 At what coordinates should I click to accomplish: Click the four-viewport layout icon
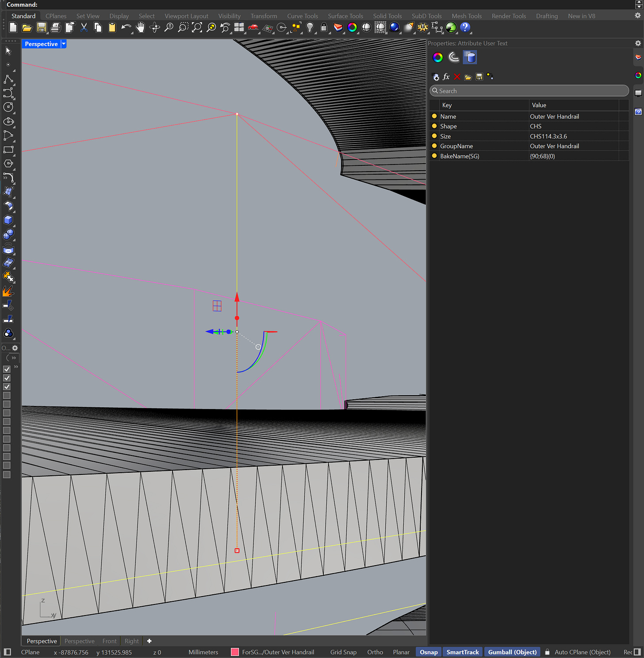[239, 27]
